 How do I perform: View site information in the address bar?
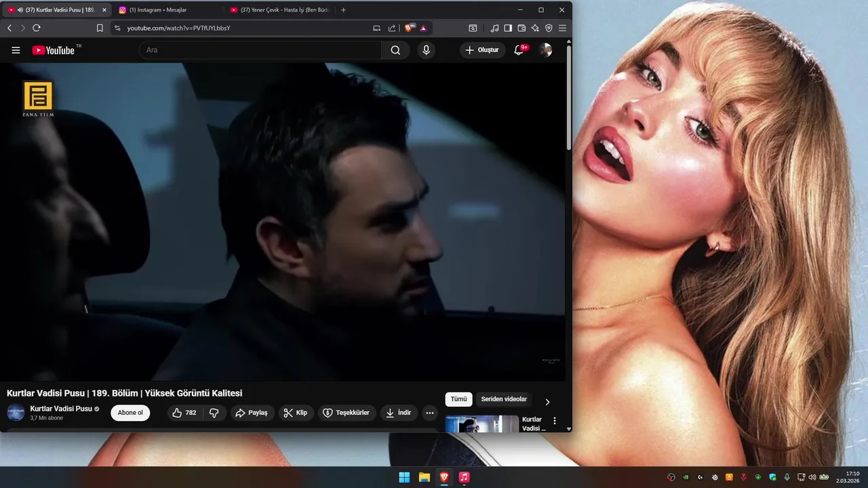click(117, 28)
